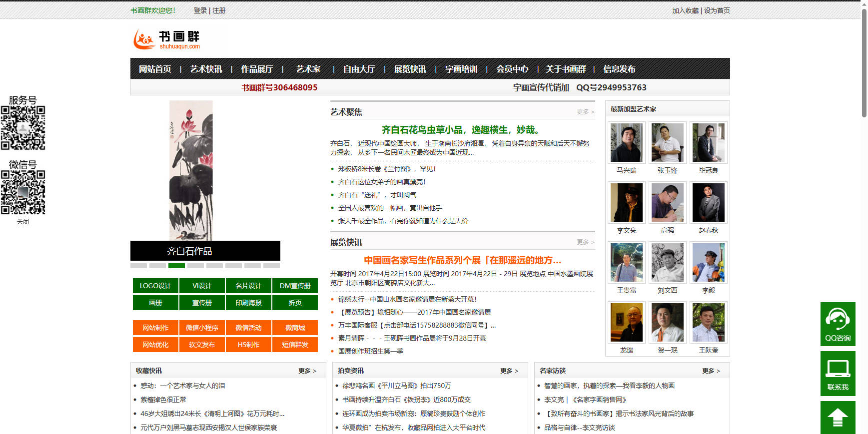Click the 微信小程序 orange button

[x=202, y=328]
